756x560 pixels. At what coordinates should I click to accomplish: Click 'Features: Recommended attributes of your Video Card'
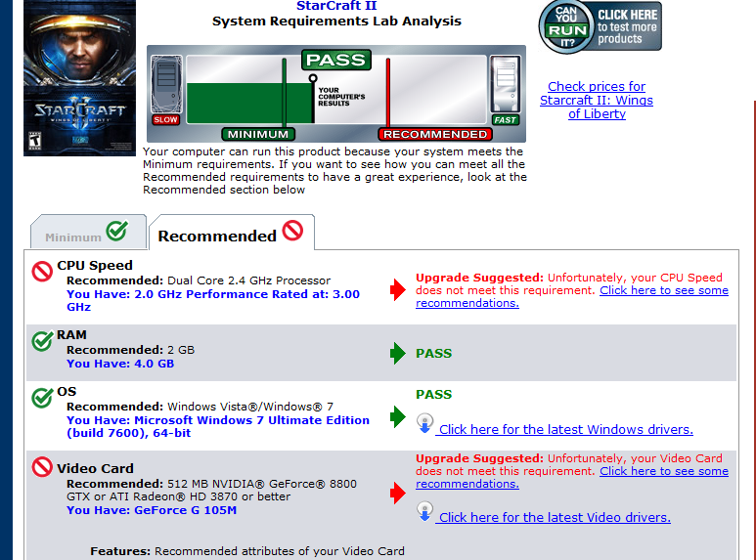pos(247,551)
